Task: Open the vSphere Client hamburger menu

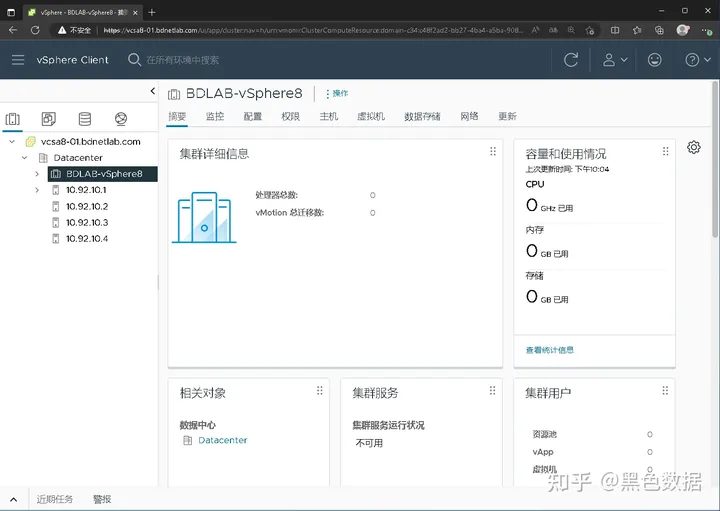Action: click(x=18, y=60)
